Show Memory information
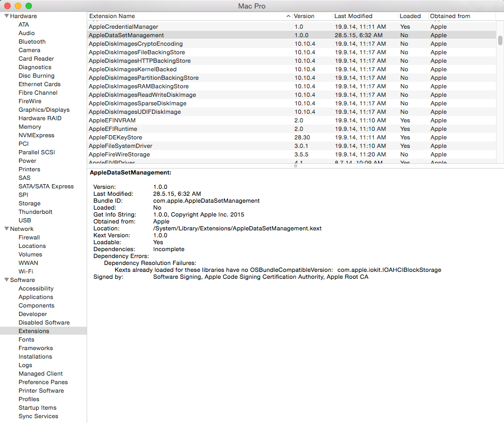The width and height of the screenshot is (504, 423). (x=30, y=127)
